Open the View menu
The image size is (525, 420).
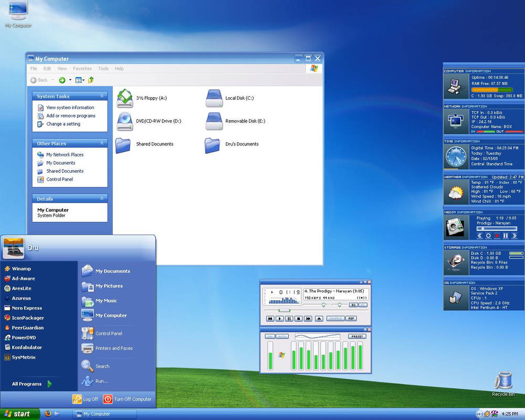(62, 68)
